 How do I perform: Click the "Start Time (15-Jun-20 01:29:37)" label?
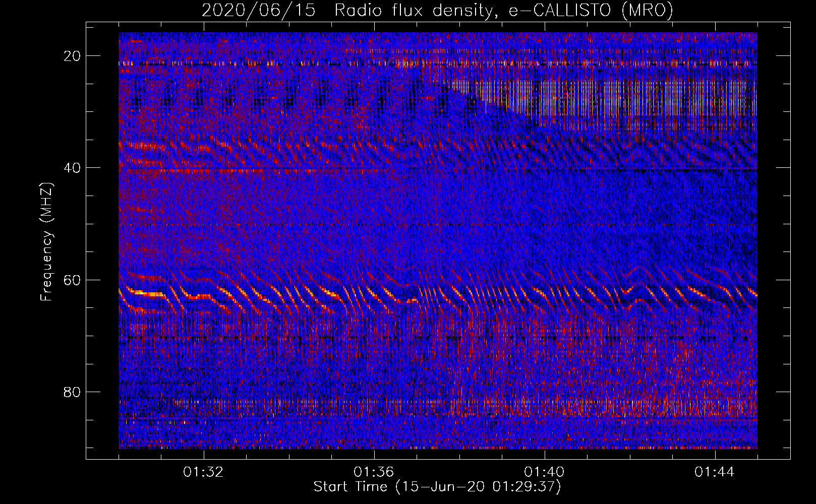437,487
